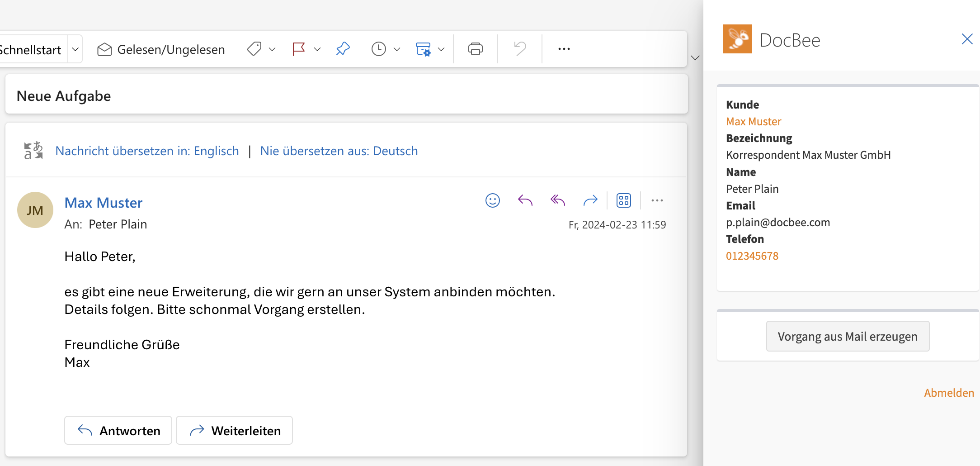Click Vorgang aus Mail erzeugen button
Viewport: 980px width, 466px height.
(x=848, y=336)
